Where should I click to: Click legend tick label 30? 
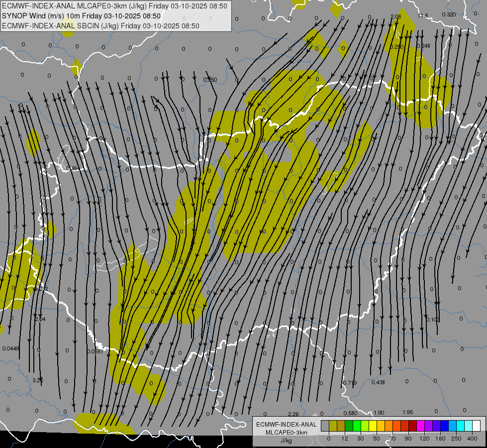pos(361,439)
